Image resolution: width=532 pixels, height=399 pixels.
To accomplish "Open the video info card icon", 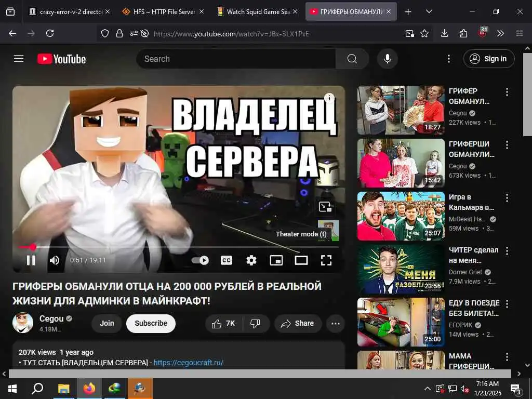I will pos(329,98).
